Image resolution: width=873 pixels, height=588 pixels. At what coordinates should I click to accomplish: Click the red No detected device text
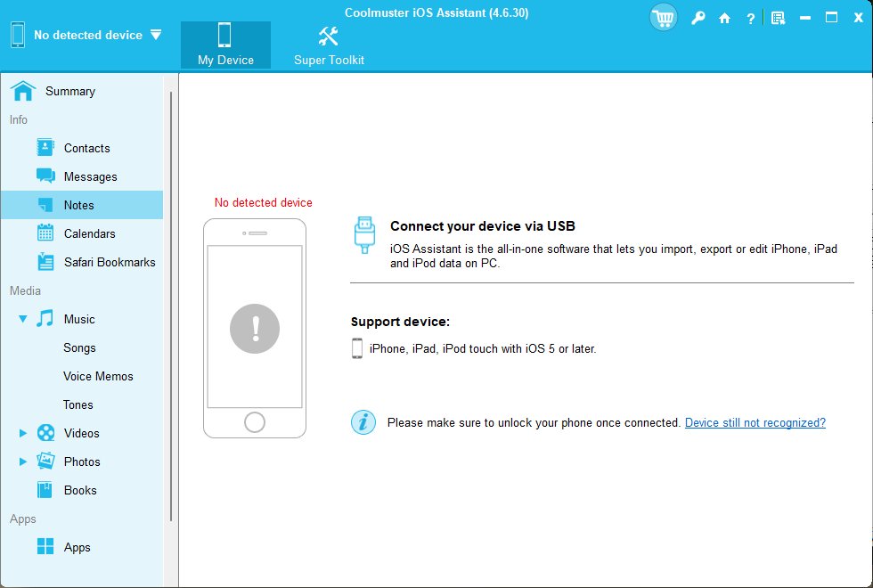click(264, 203)
